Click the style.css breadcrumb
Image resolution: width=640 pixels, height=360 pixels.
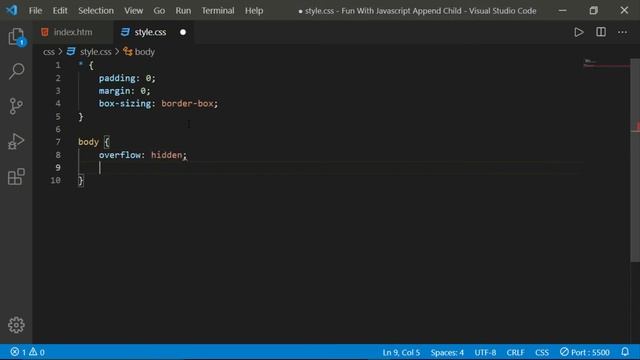point(96,52)
